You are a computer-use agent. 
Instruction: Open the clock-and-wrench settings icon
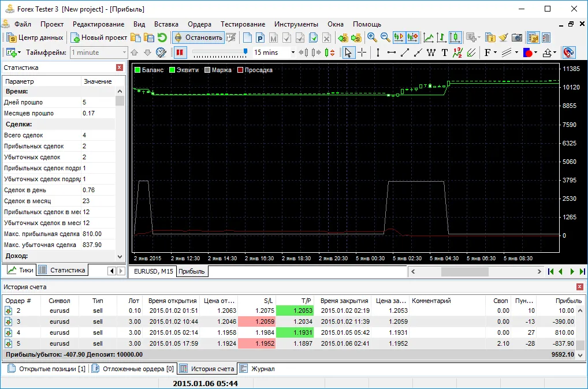pos(161,53)
